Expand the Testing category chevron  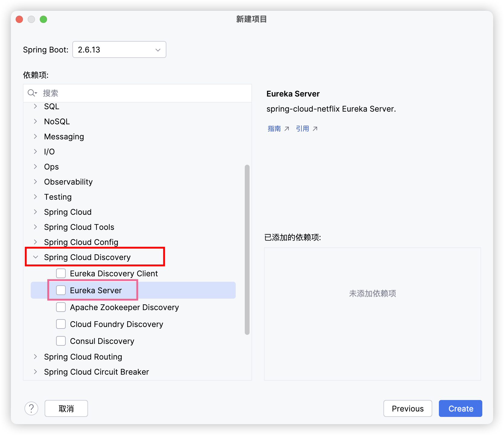point(36,197)
